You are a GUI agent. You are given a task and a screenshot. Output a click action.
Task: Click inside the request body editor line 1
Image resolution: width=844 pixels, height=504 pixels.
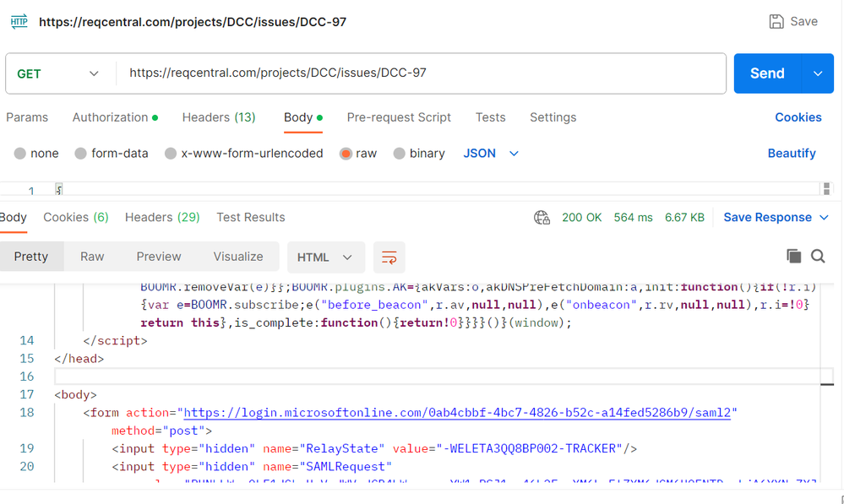(437, 189)
